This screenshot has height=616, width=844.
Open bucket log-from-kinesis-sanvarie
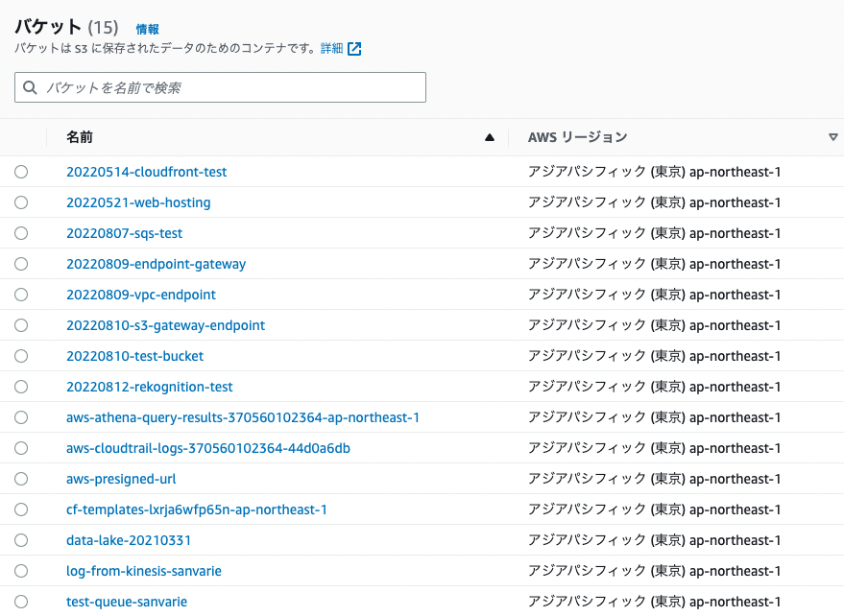click(x=144, y=570)
